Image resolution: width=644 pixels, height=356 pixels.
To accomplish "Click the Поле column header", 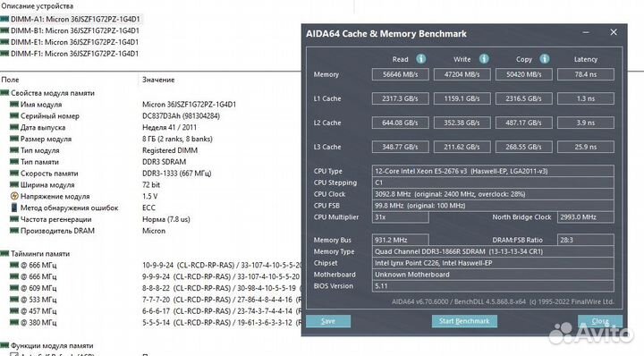I will (x=10, y=80).
